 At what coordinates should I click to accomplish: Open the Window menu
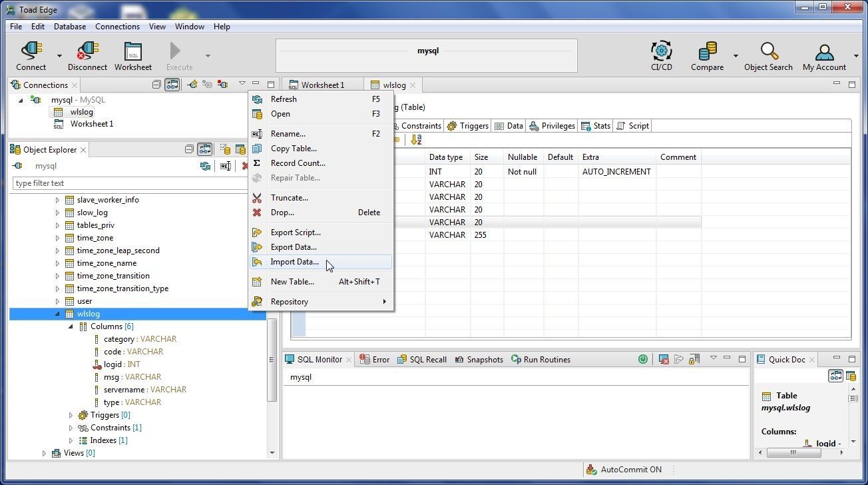[x=189, y=27]
